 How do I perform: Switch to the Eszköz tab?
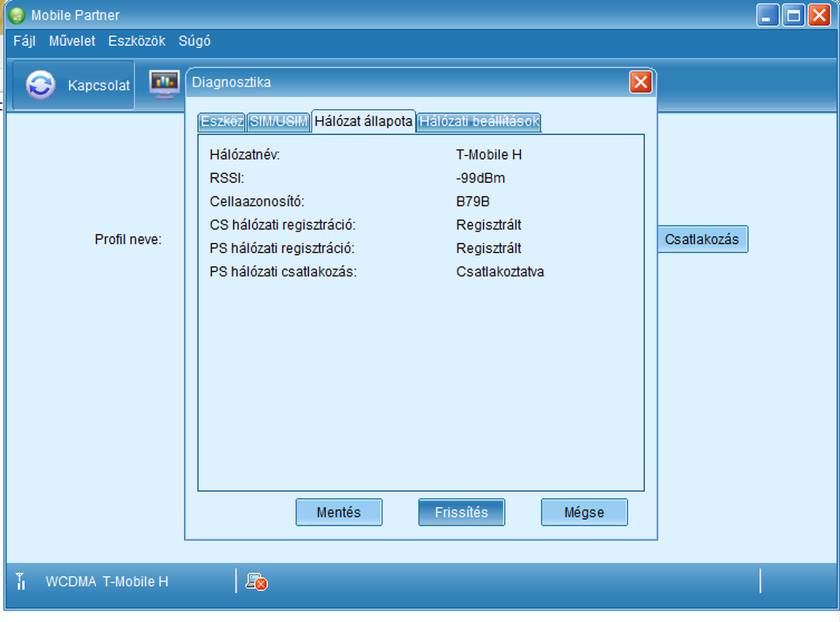(x=222, y=121)
